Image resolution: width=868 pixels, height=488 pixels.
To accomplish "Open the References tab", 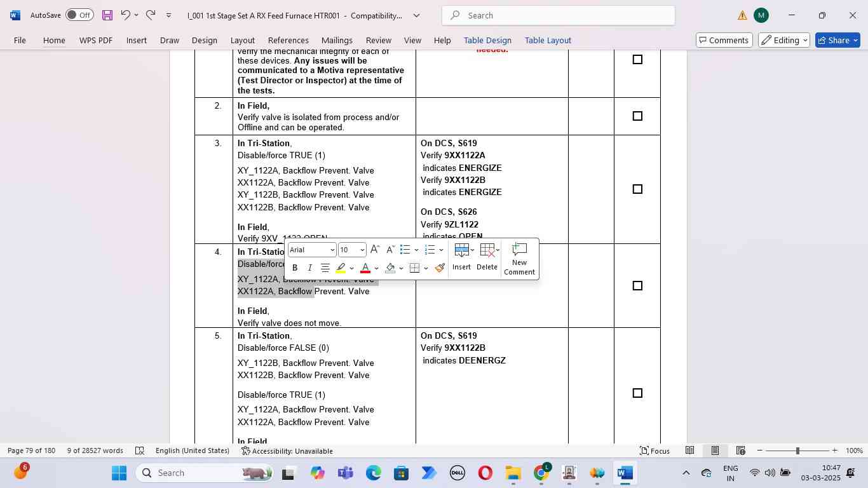I will (288, 40).
